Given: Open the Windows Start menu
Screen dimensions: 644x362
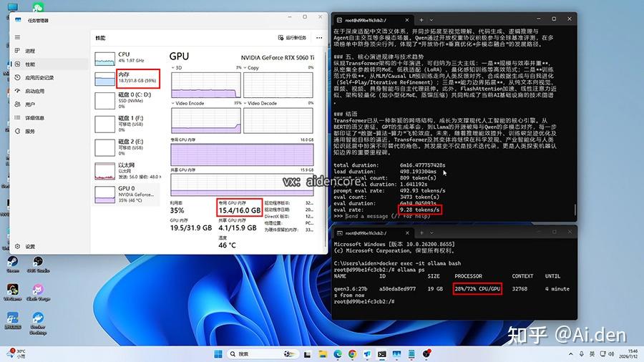Looking at the screenshot, I should (218, 354).
